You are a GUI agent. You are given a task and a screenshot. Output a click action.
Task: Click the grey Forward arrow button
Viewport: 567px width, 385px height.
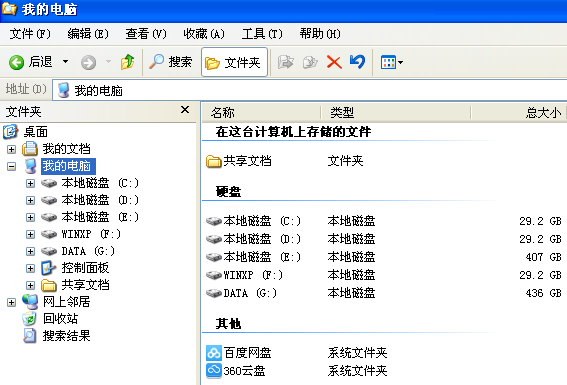[88, 62]
